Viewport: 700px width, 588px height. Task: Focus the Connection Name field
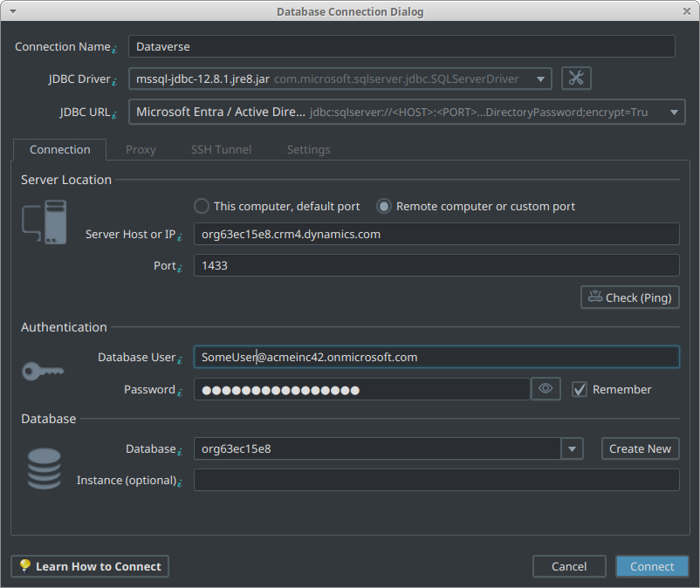[x=401, y=46]
